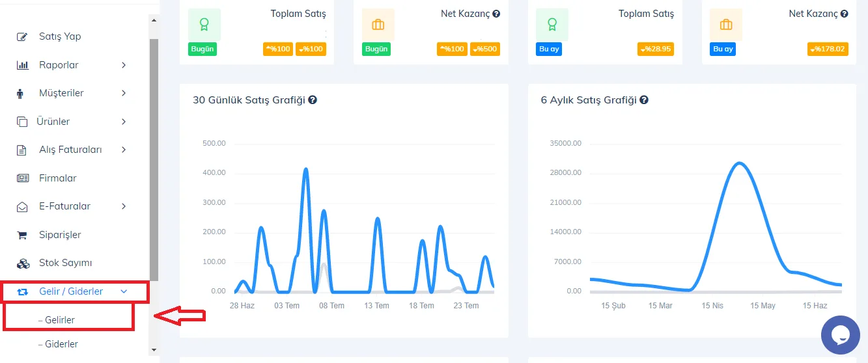Click the 13 Tem axis label
The height and width of the screenshot is (363, 868).
point(376,306)
